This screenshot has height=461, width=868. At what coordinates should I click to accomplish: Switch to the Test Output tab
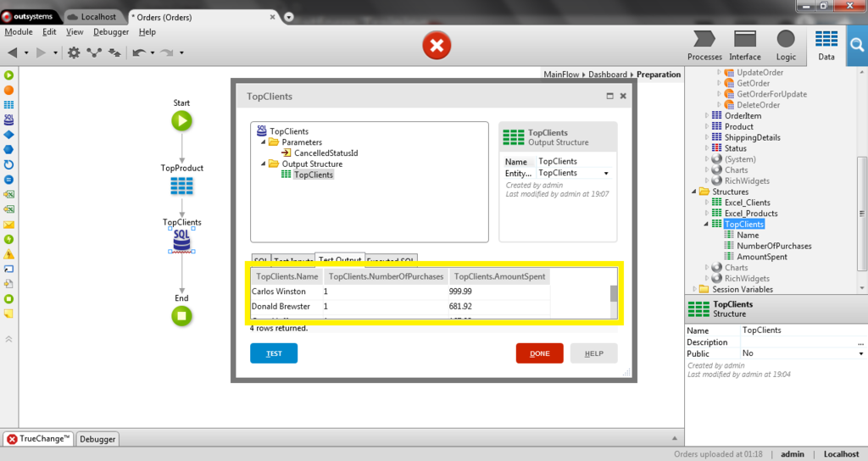[x=340, y=258]
